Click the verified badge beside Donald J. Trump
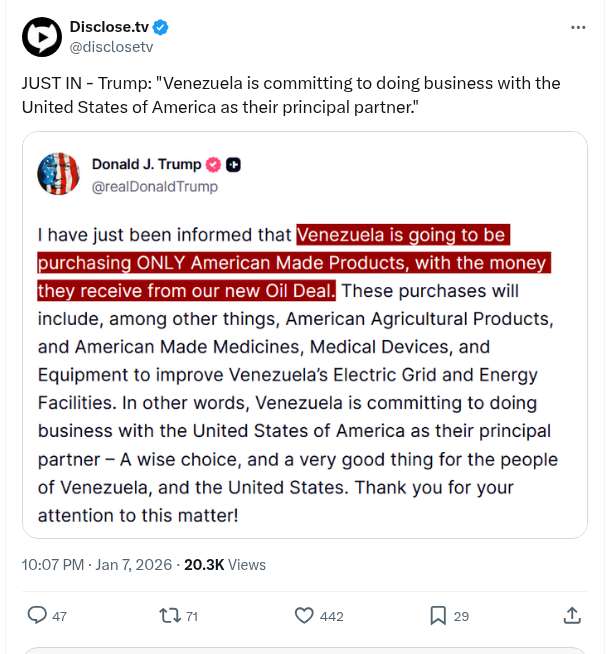608x654 pixels. 213,164
